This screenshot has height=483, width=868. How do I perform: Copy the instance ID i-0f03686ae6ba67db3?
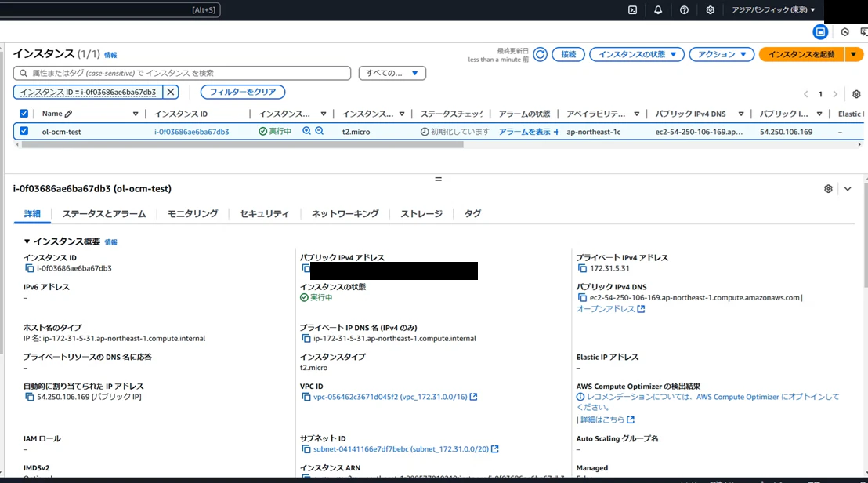coord(29,269)
